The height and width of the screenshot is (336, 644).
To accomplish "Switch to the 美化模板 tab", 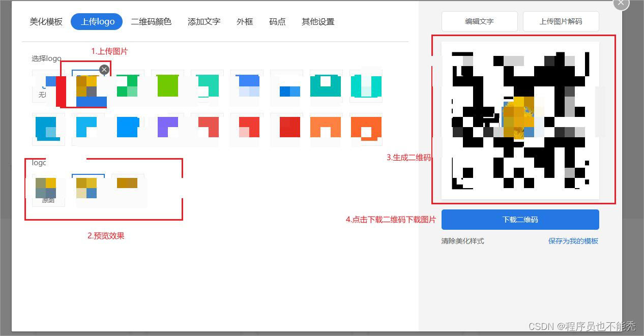I will click(x=46, y=21).
